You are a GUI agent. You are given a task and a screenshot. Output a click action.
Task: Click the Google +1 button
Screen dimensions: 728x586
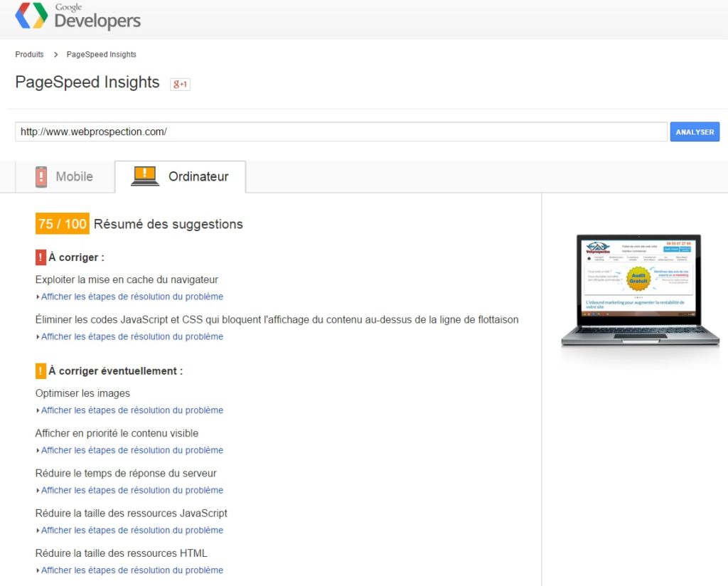click(180, 84)
